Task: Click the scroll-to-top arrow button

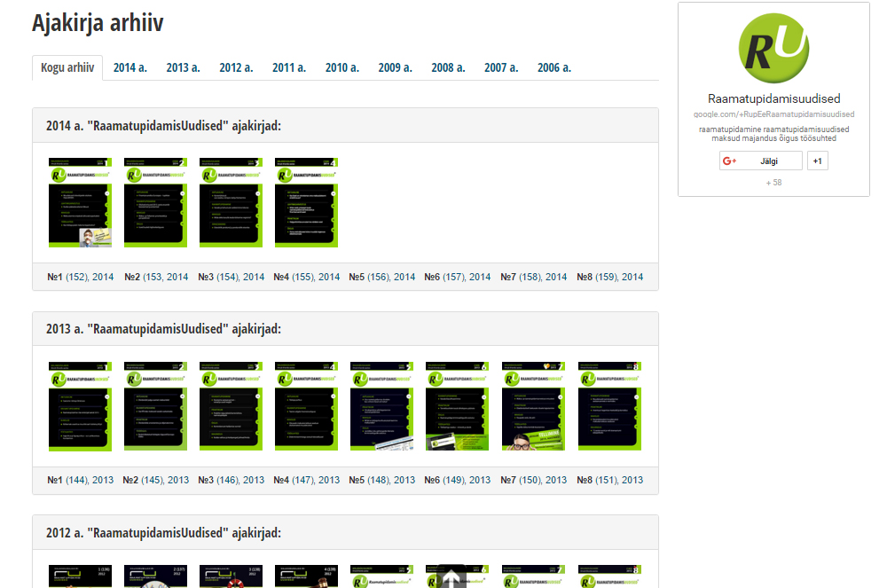Action: click(x=451, y=576)
